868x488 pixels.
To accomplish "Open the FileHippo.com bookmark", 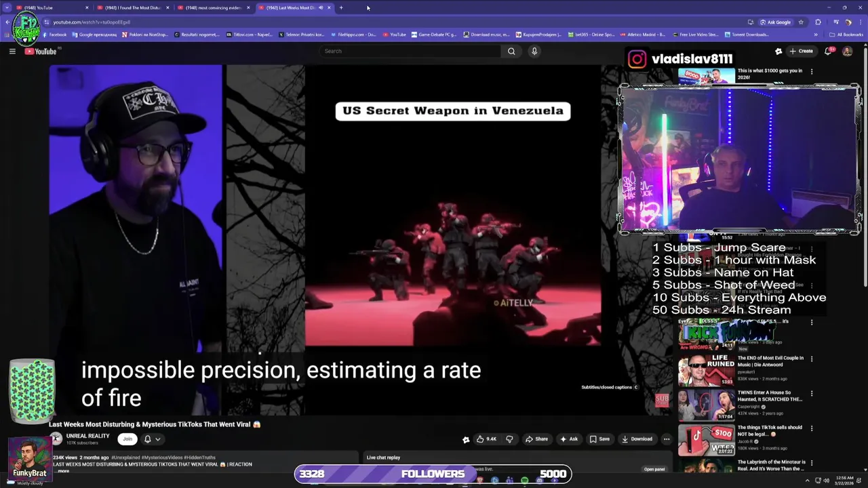I will [x=353, y=35].
